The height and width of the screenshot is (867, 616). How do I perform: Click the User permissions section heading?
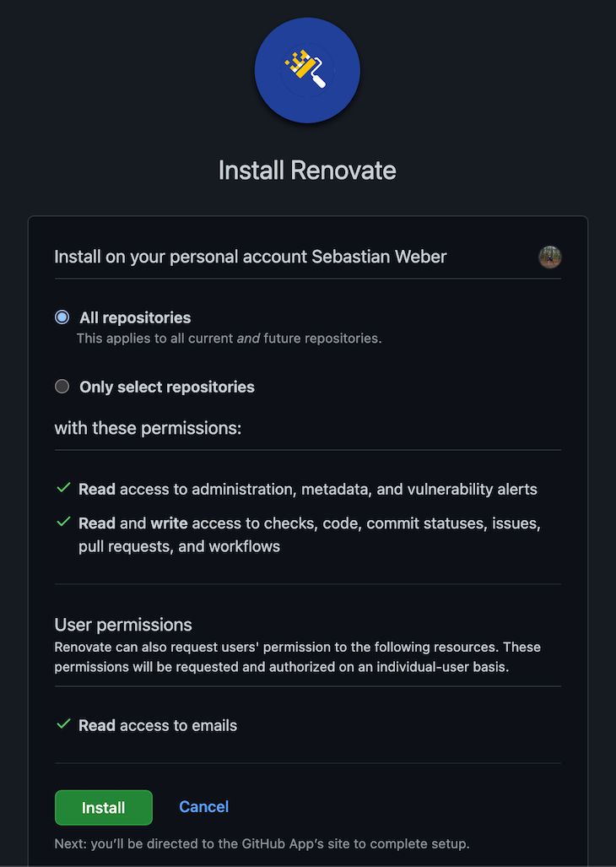(x=122, y=624)
